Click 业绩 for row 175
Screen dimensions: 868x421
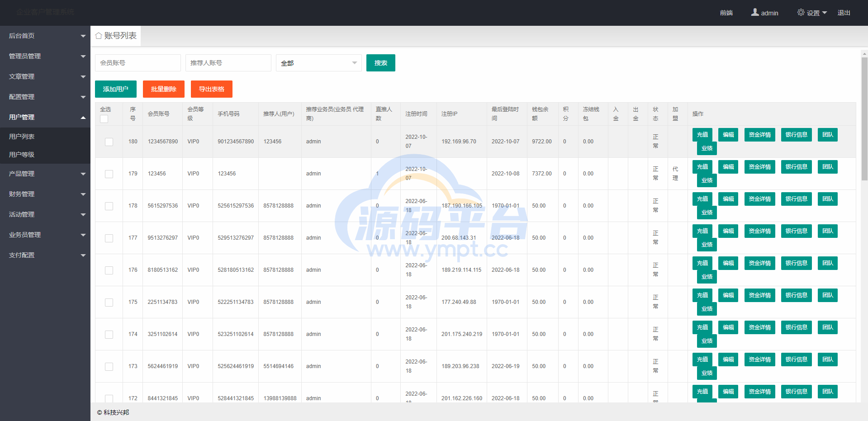[707, 309]
